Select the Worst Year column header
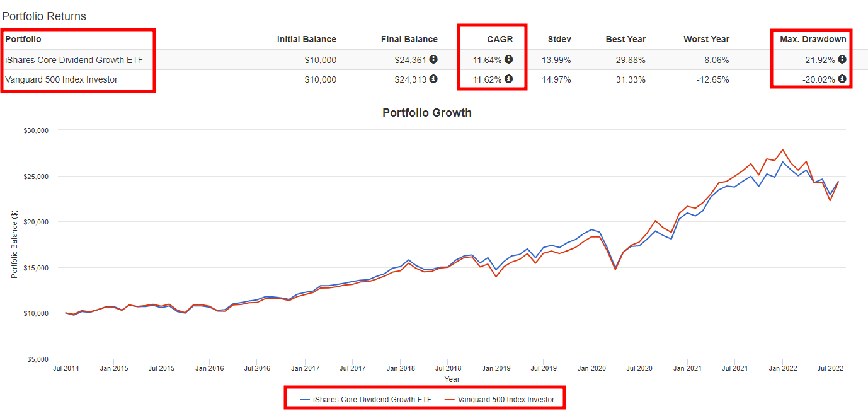The image size is (868, 411). (x=706, y=39)
